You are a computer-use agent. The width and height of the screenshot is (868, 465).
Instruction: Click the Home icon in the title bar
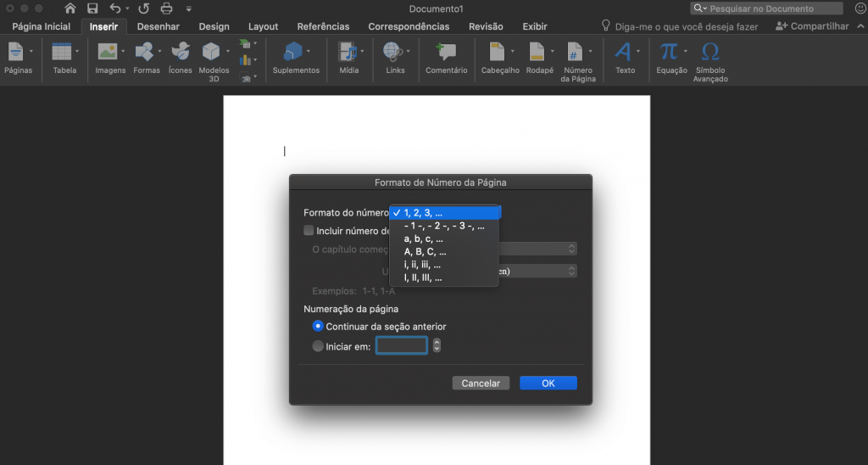(x=70, y=8)
